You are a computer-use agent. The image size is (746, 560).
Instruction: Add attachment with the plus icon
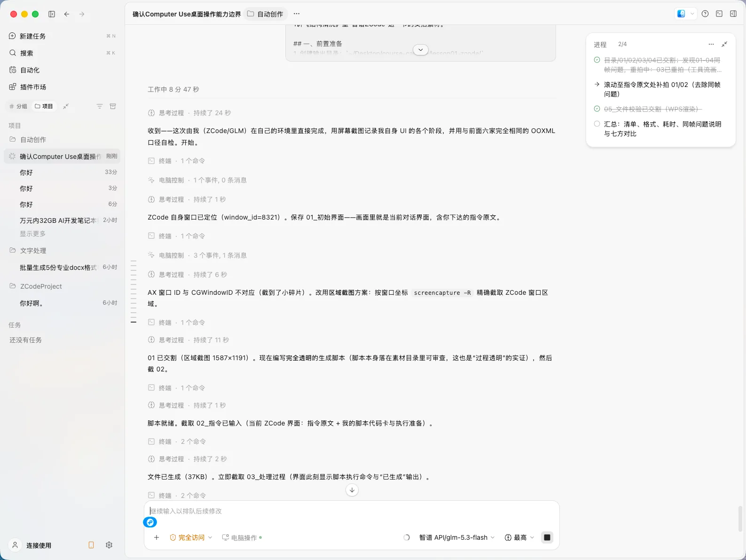[x=157, y=537]
